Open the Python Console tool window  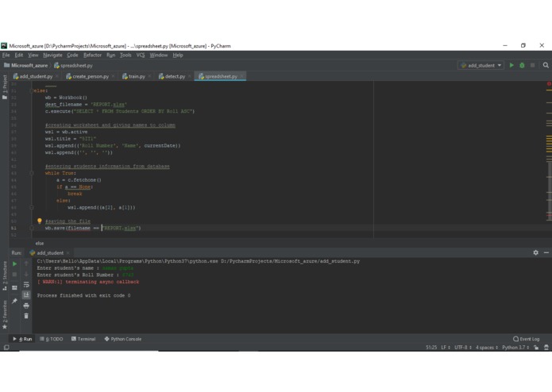(x=123, y=339)
